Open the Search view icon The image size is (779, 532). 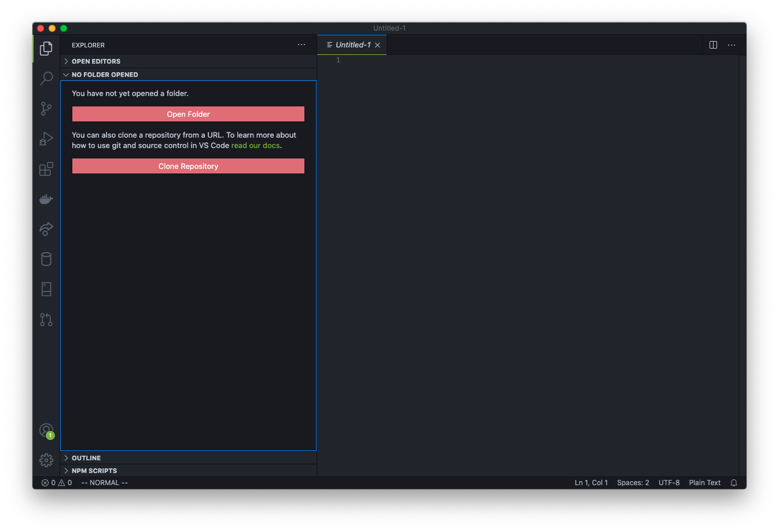46,78
